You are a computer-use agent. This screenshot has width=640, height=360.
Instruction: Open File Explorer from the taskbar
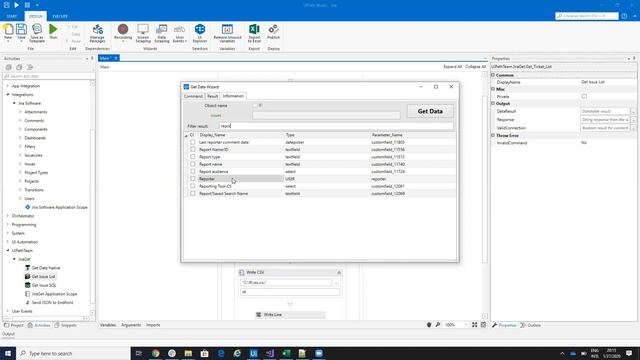coord(188,353)
